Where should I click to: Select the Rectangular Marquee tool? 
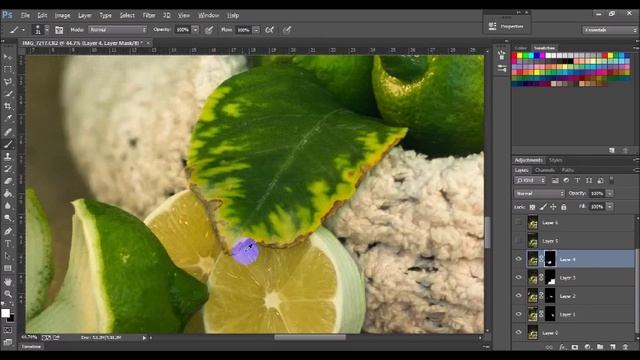(8, 69)
